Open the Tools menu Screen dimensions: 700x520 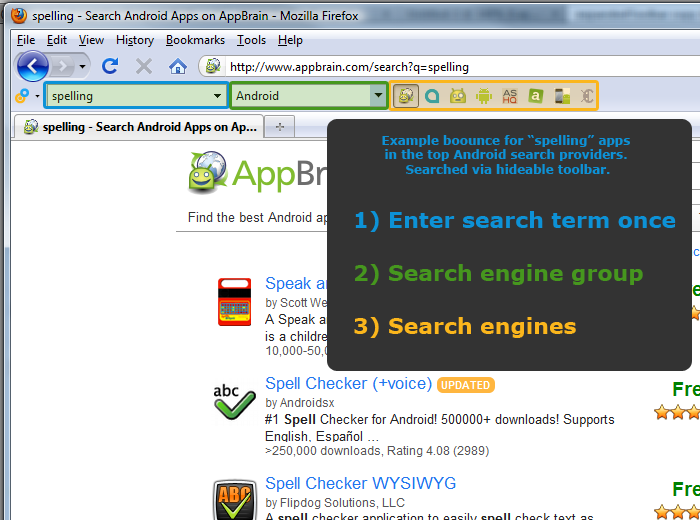(x=251, y=40)
